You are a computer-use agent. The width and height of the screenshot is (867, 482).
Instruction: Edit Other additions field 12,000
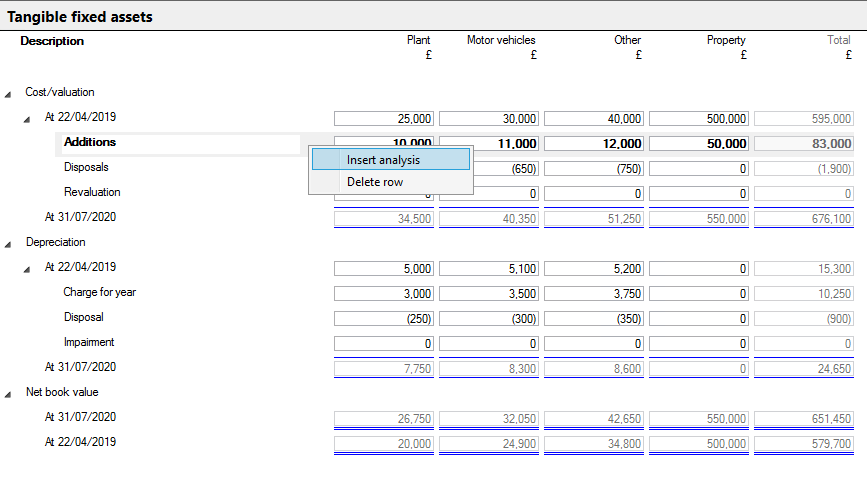point(594,144)
